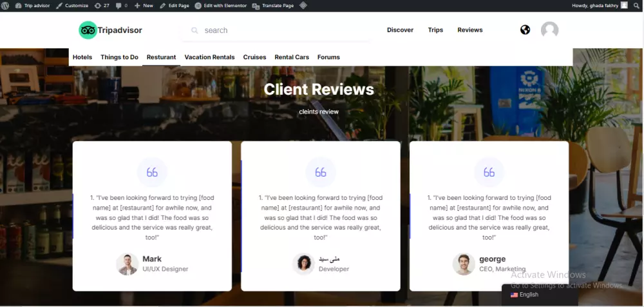
Task: Click the Tripadvisor owl logo
Action: [x=88, y=30]
